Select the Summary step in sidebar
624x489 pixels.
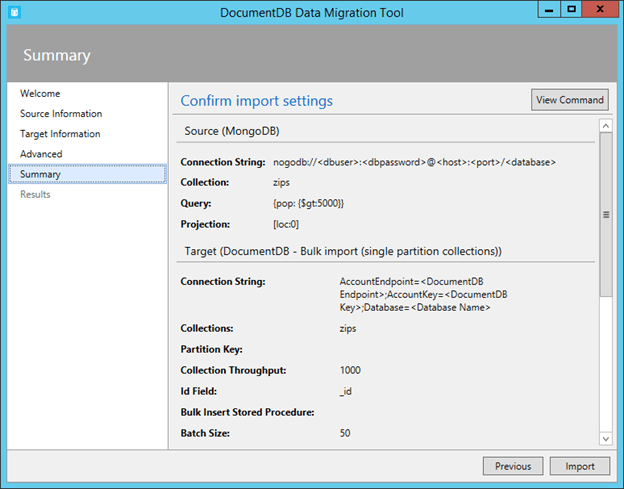(x=40, y=174)
